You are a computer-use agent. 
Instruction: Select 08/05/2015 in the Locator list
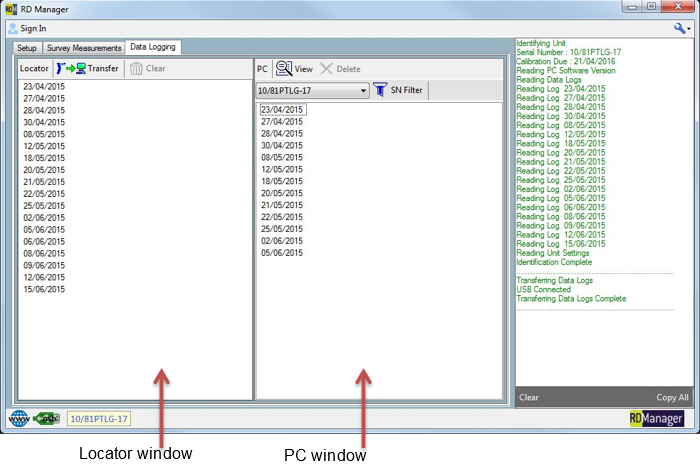(44, 134)
